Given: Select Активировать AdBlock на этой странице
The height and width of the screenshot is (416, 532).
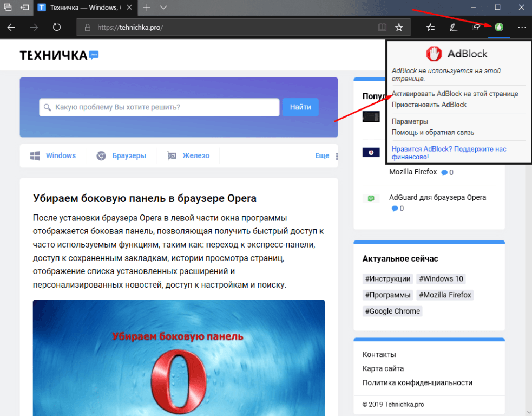Looking at the screenshot, I should pos(455,94).
